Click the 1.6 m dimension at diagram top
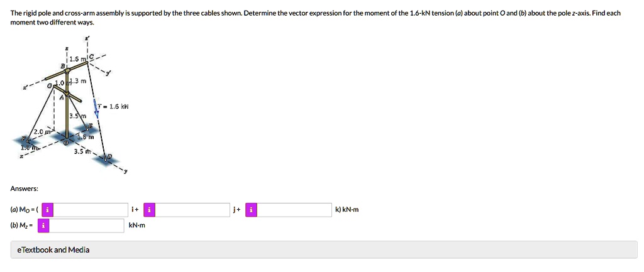 [77, 59]
